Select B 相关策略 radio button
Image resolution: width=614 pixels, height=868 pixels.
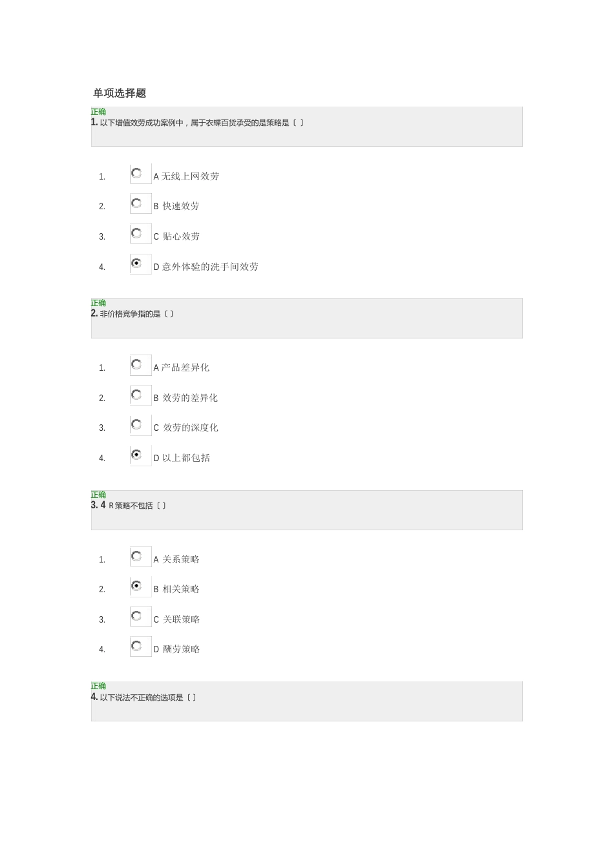(136, 586)
